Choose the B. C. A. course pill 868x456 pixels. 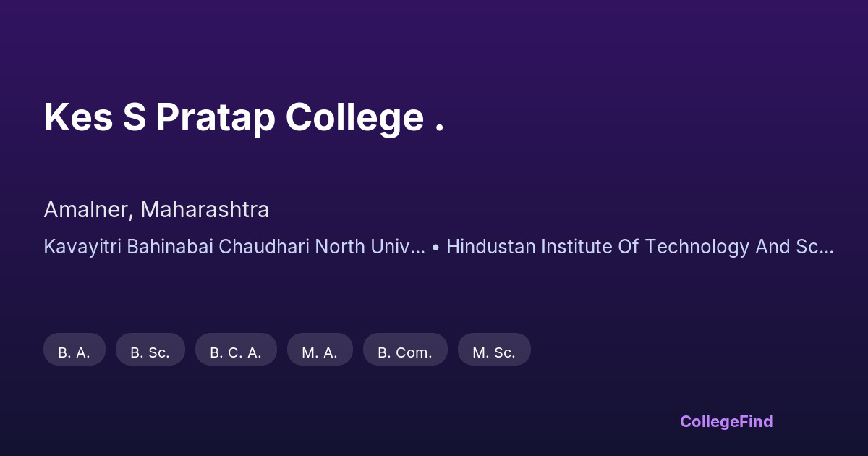pyautogui.click(x=236, y=352)
